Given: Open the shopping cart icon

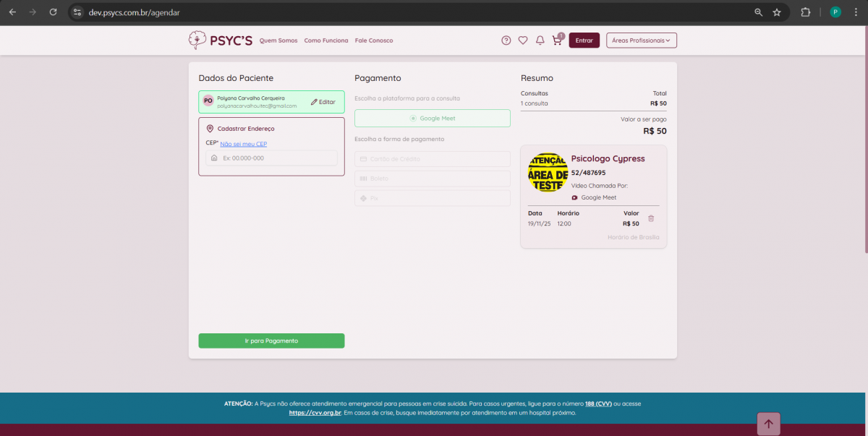Looking at the screenshot, I should click(x=556, y=40).
